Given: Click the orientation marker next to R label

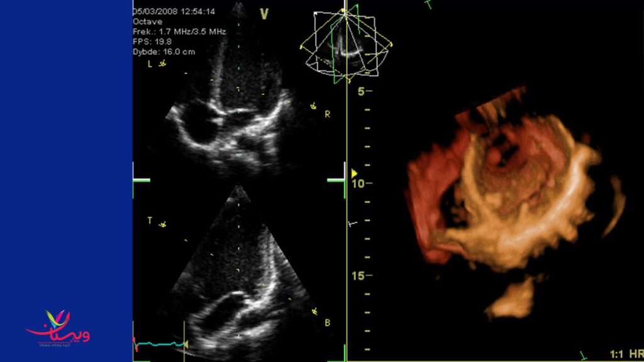Looking at the screenshot, I should tap(313, 107).
